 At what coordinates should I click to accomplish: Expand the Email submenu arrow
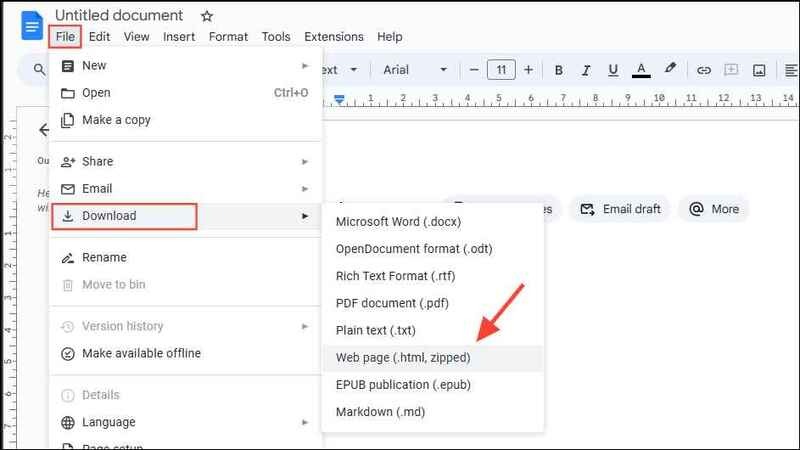(x=305, y=189)
